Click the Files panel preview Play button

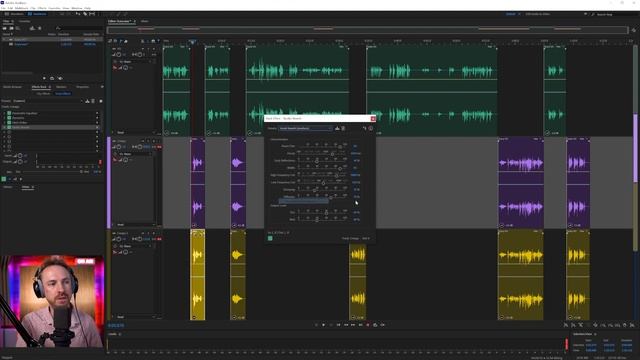pos(44,78)
